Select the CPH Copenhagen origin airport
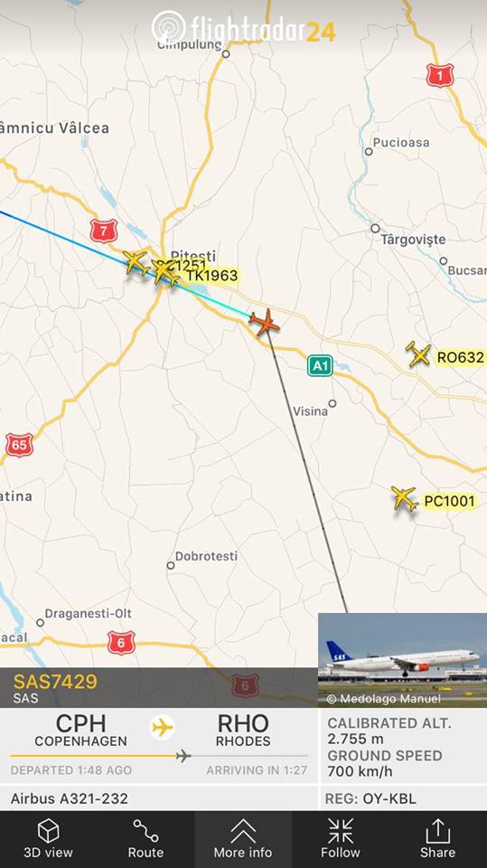The image size is (487, 868). coord(80,731)
